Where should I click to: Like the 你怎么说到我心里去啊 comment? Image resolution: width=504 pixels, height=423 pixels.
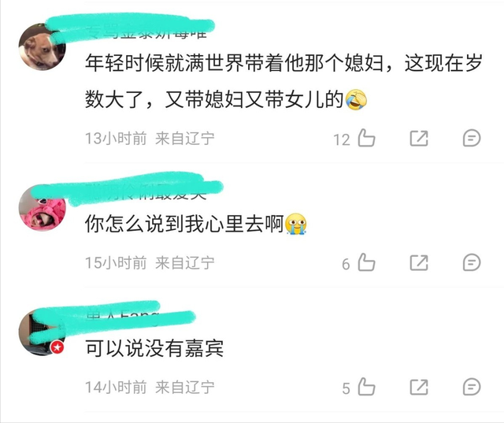pyautogui.click(x=366, y=262)
